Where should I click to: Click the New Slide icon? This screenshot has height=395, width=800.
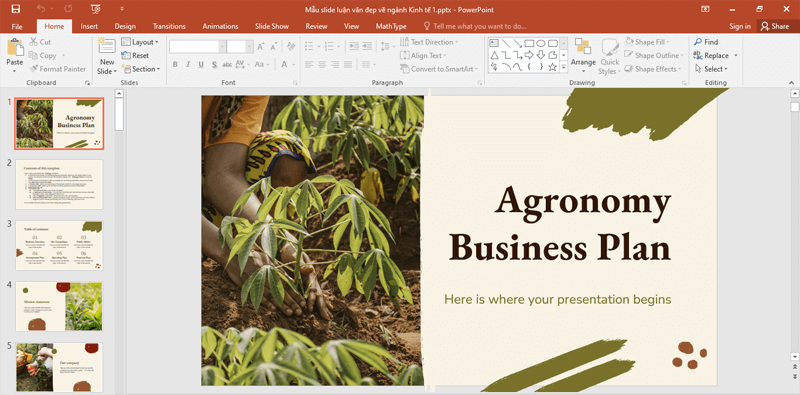click(x=107, y=46)
